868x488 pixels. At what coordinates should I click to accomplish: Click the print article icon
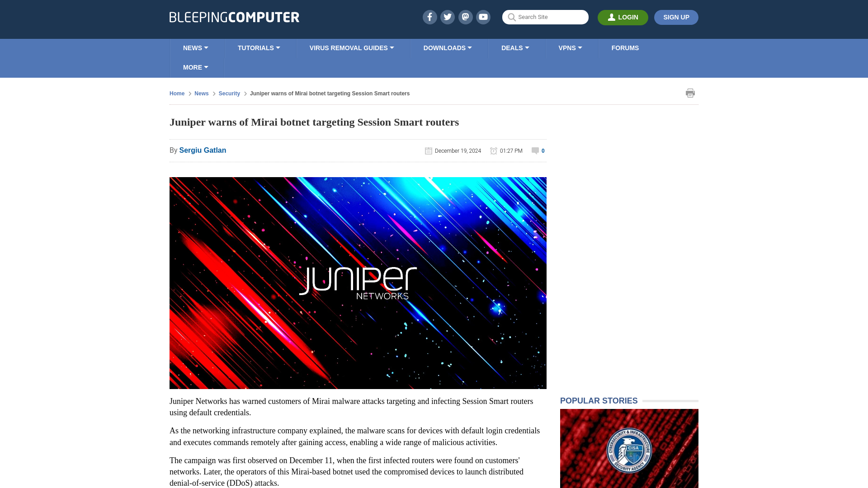690,93
